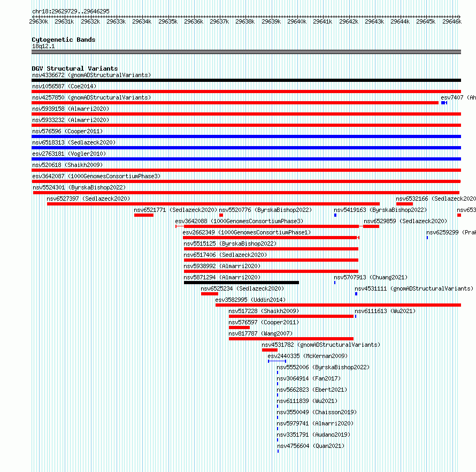The width and height of the screenshot is (476, 472).
Task: Open variant nsv5979741 (Almarri2020)
Action: point(315,423)
